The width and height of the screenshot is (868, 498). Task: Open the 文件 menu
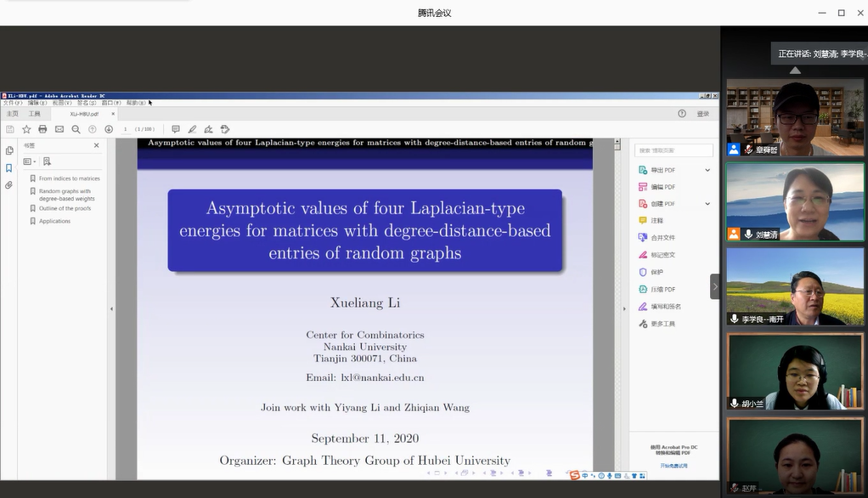12,103
